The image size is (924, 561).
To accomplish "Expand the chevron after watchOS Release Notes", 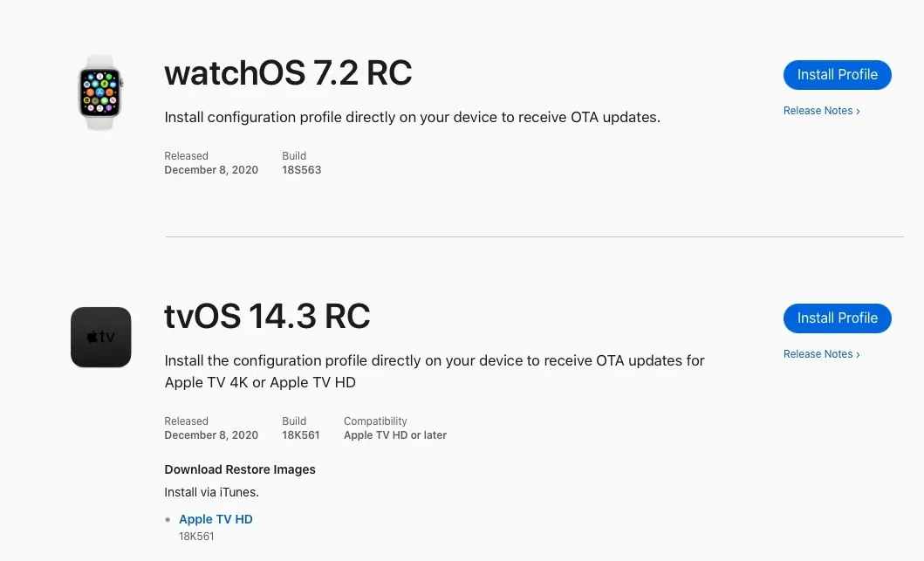I will (858, 111).
